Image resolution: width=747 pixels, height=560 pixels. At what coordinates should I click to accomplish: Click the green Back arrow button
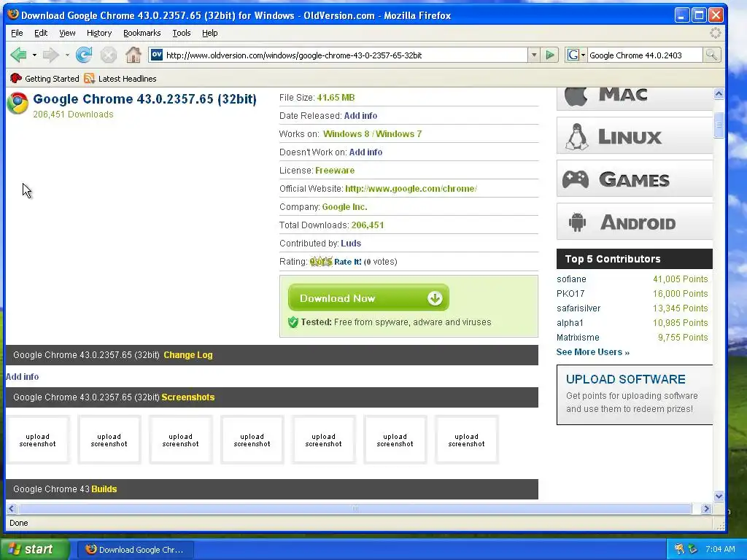pyautogui.click(x=18, y=55)
